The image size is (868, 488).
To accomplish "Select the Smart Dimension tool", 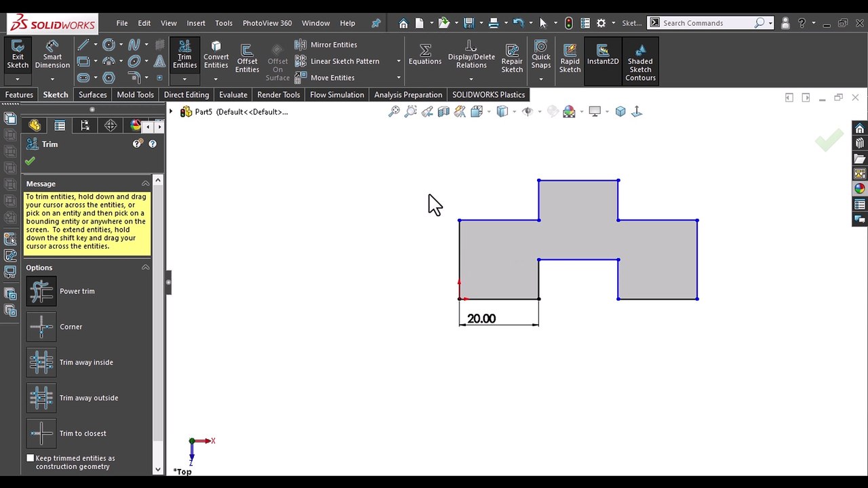I will click(52, 55).
